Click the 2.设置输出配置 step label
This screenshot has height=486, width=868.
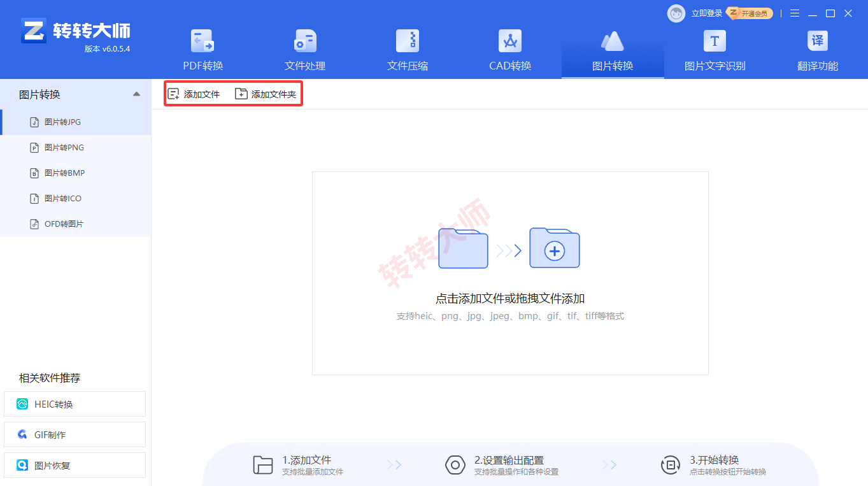point(509,460)
